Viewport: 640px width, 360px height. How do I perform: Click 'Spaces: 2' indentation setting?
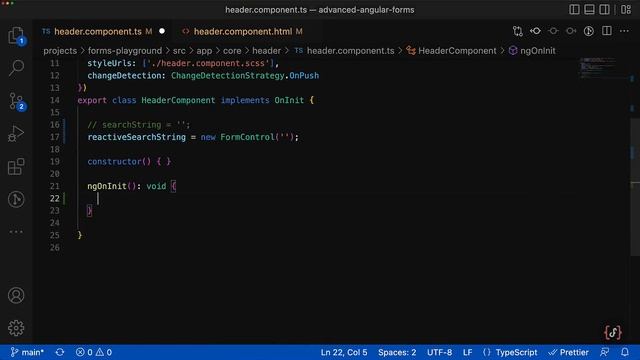point(397,352)
